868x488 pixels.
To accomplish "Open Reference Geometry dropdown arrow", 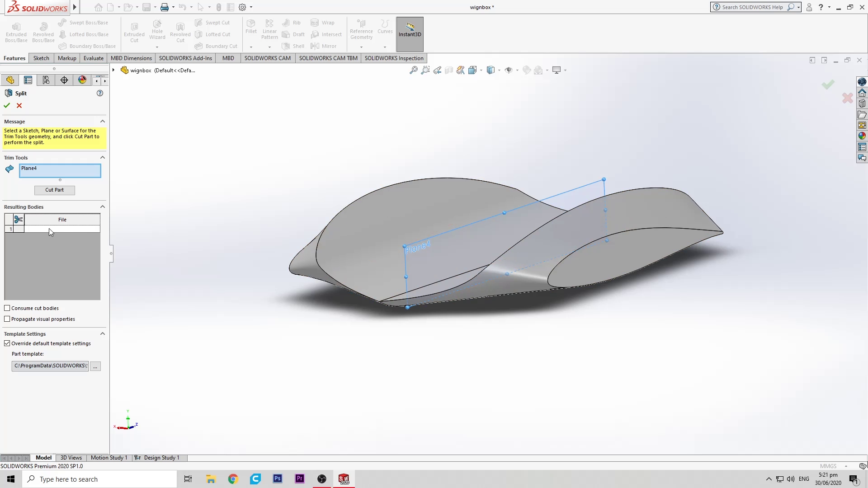I will [x=361, y=47].
